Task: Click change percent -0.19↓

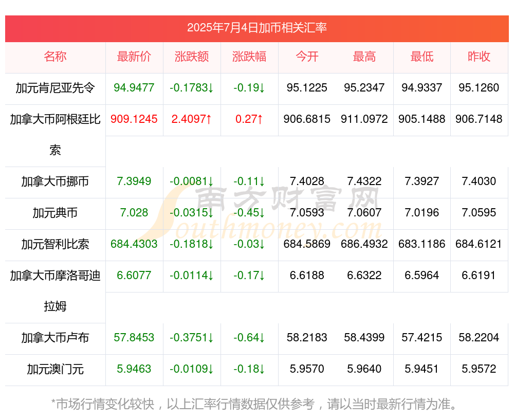Action: click(x=249, y=87)
